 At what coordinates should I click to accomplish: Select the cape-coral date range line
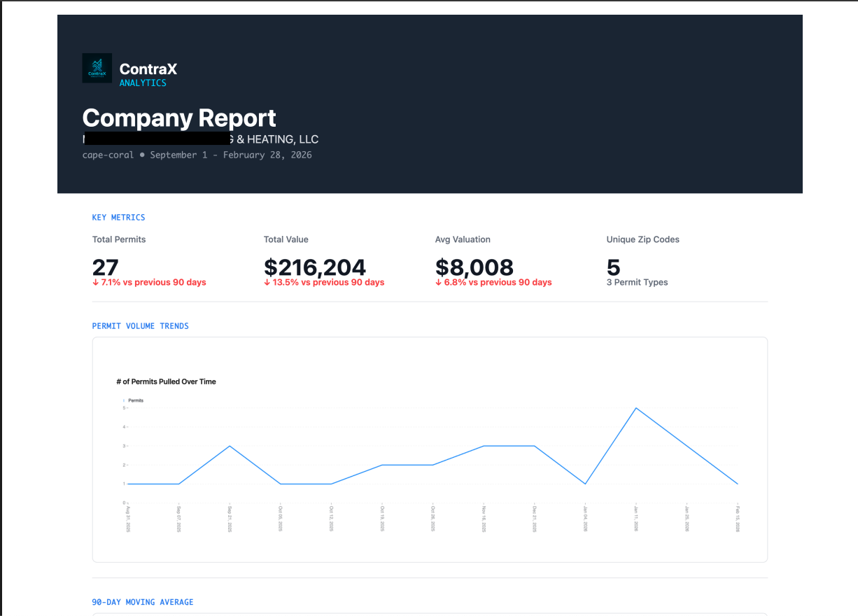pyautogui.click(x=197, y=155)
